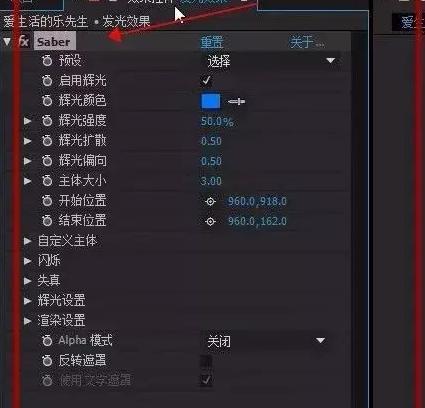Click stopwatch icon for Alpha 模式

tap(47, 340)
